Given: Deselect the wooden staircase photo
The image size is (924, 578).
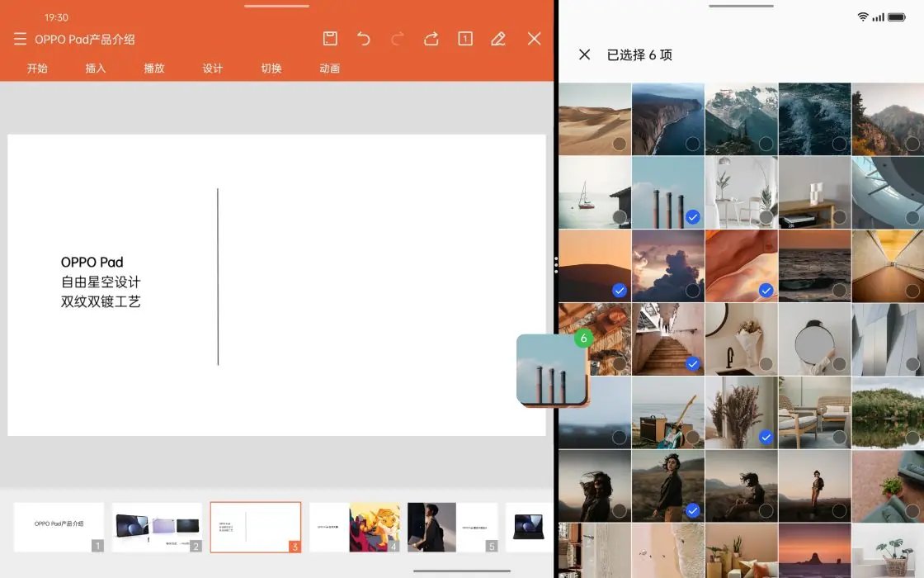Looking at the screenshot, I should 693,364.
